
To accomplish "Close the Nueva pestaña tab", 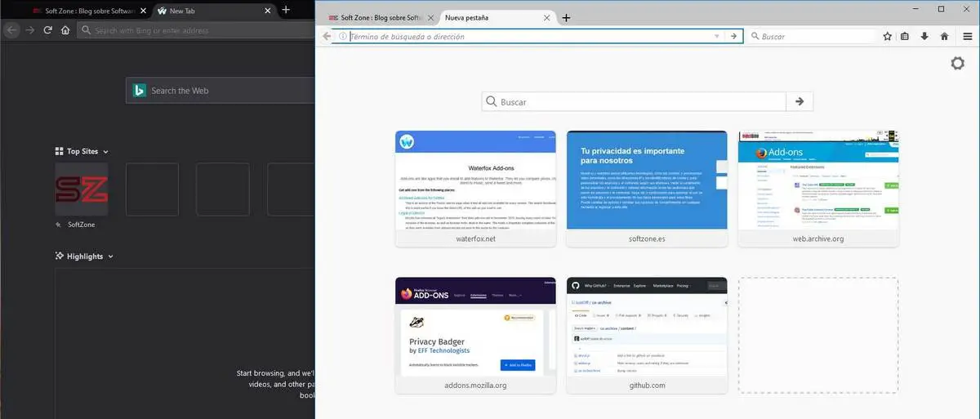I will click(x=548, y=17).
